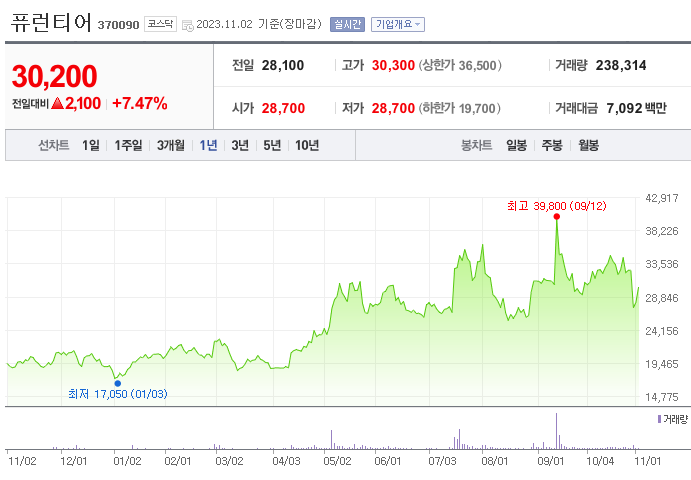This screenshot has width=691, height=480.
Task: Click the clock icon beside the date
Action: coord(188,26)
